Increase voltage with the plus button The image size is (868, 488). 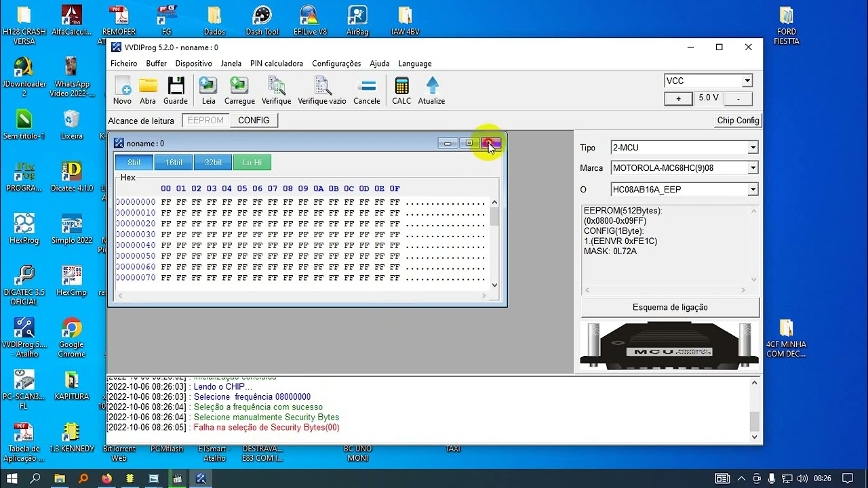pos(678,99)
